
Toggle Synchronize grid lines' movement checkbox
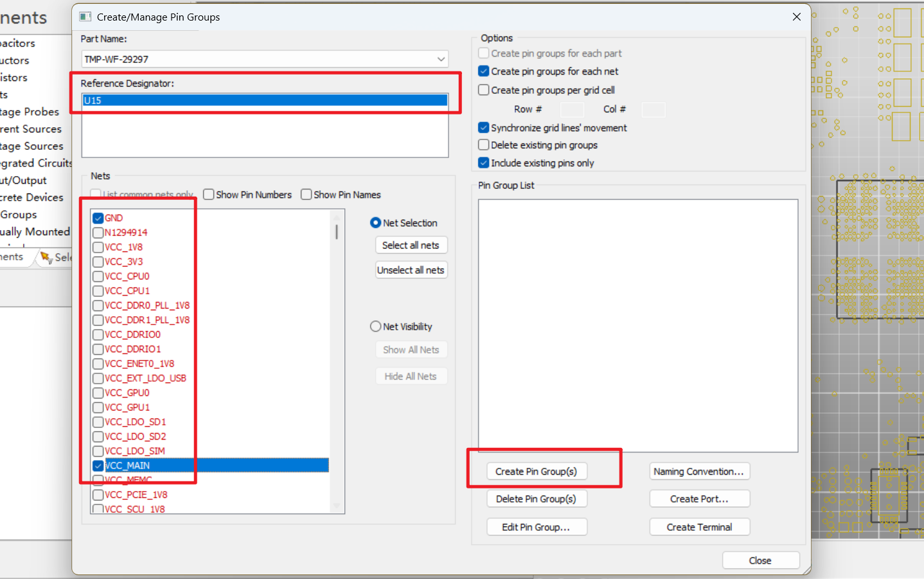pyautogui.click(x=484, y=128)
